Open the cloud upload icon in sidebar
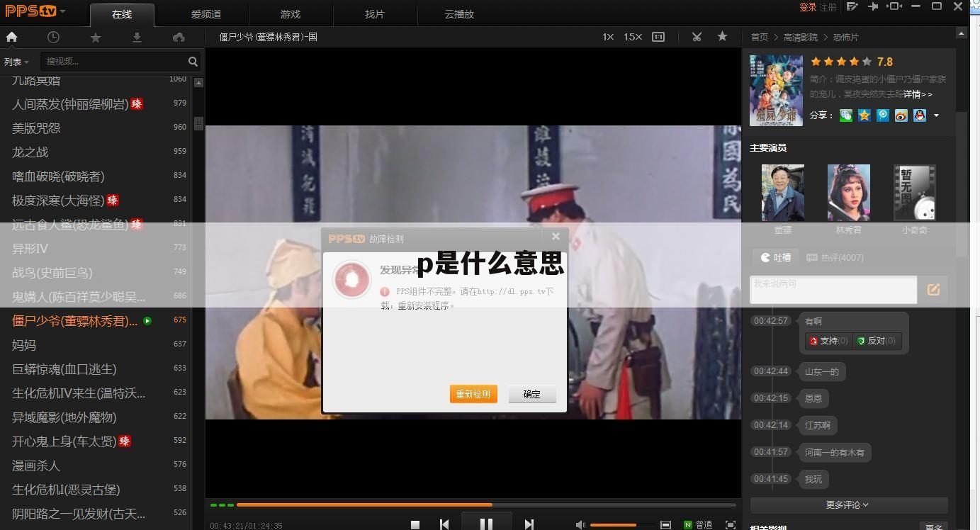Image resolution: width=980 pixels, height=530 pixels. pos(179,37)
